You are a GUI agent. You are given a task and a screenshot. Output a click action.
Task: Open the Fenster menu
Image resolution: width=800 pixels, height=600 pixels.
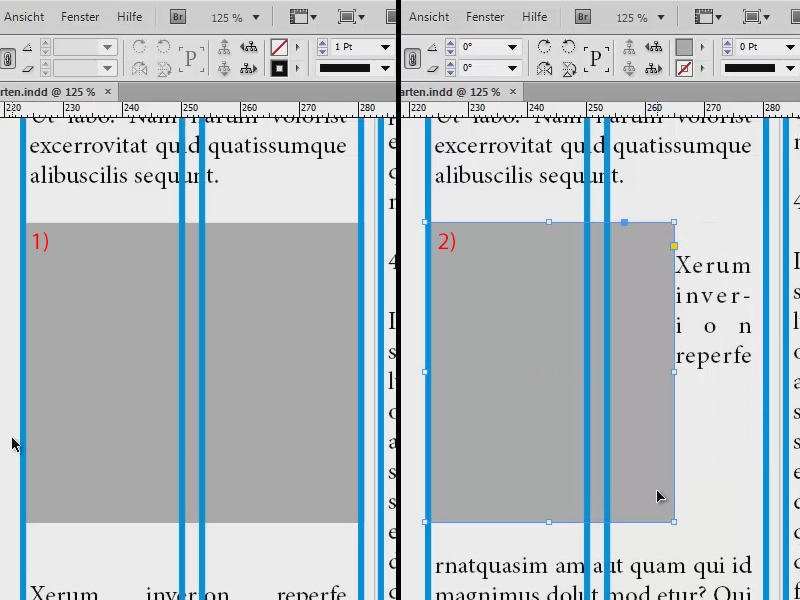tap(80, 16)
